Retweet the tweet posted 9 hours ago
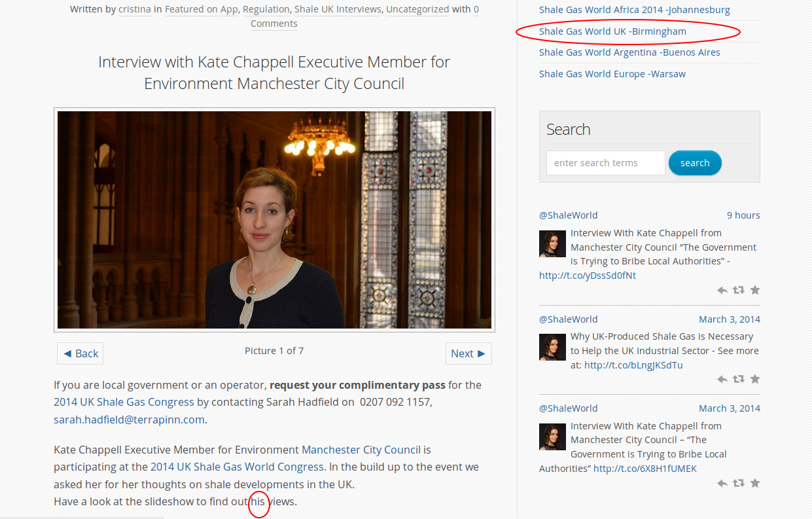 tap(738, 290)
